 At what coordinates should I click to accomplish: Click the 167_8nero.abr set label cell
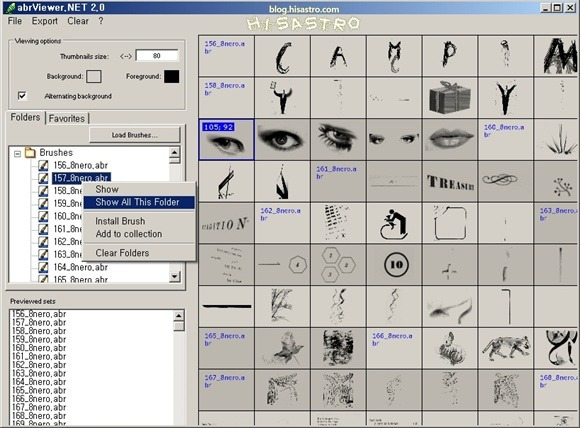pos(226,390)
